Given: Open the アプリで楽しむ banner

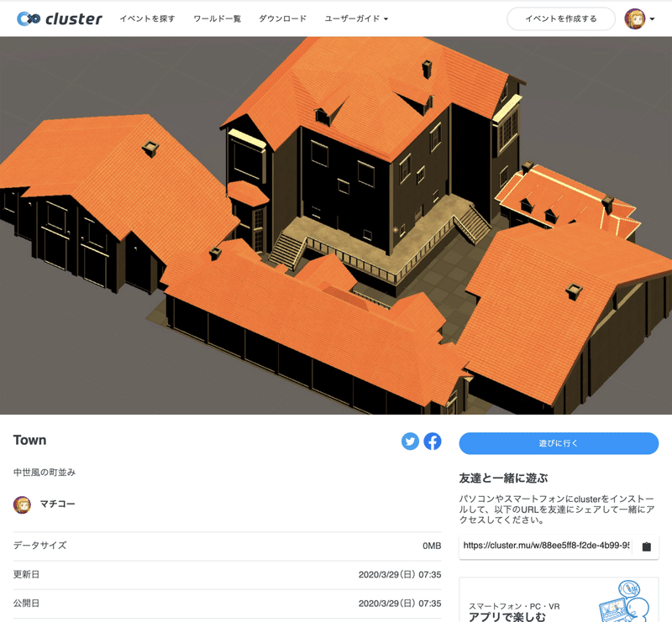Looking at the screenshot, I should click(x=559, y=599).
